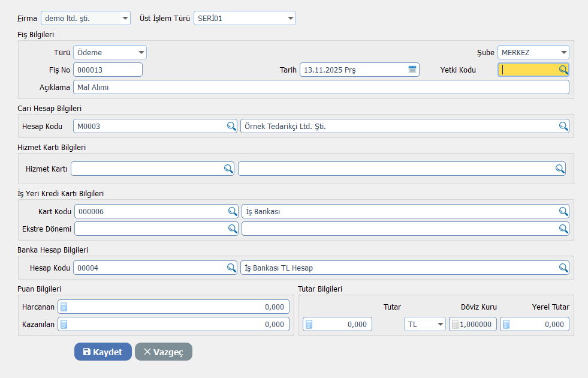Click the Açıklama field containing Mal Alımı
This screenshot has width=588, height=378.
point(321,88)
